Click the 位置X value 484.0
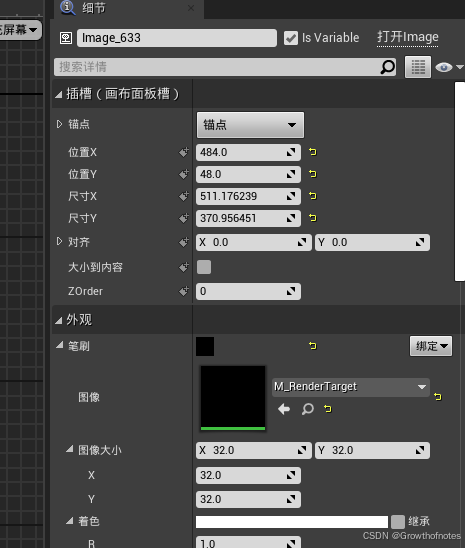The width and height of the screenshot is (465, 548). [248, 152]
